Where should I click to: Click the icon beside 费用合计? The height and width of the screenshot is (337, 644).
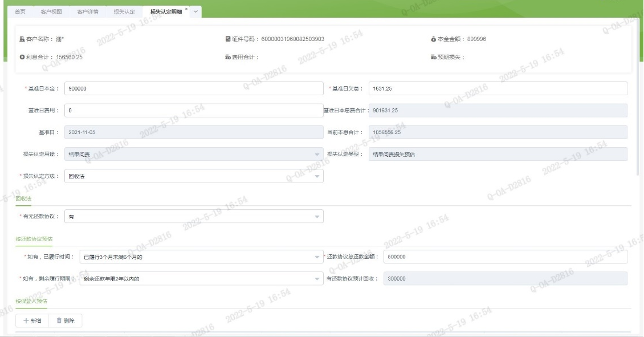tap(228, 57)
